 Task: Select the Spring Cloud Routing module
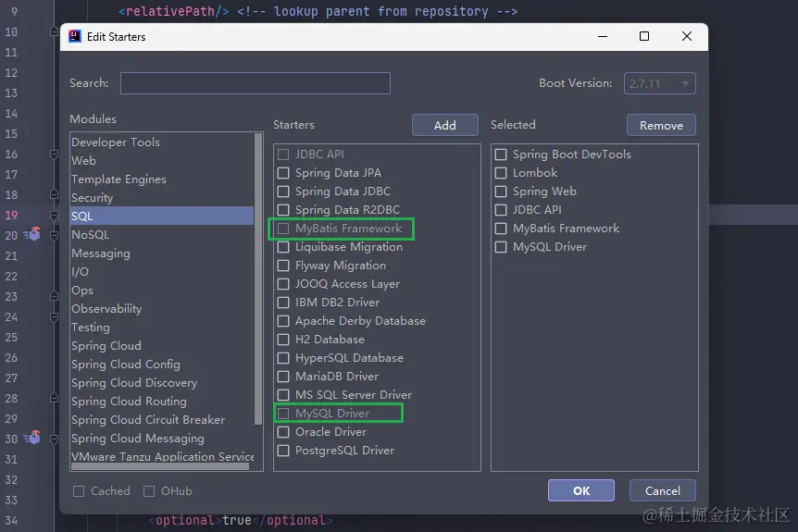tap(162, 402)
